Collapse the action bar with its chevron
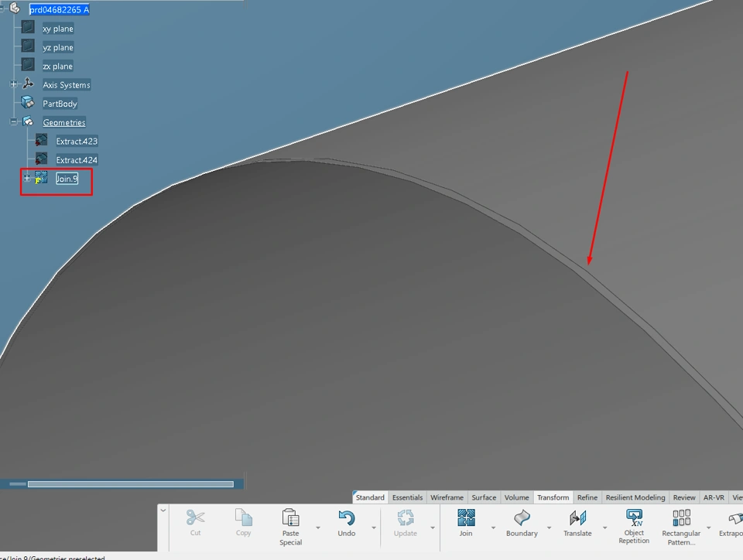The image size is (743, 560). coord(163,510)
